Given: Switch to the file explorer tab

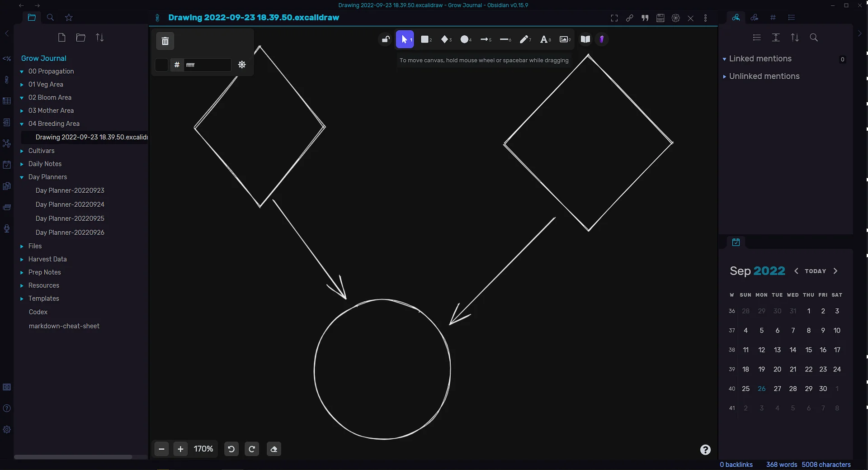Looking at the screenshot, I should (x=32, y=17).
